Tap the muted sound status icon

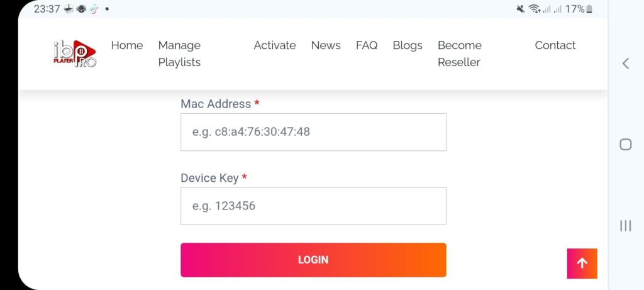520,9
